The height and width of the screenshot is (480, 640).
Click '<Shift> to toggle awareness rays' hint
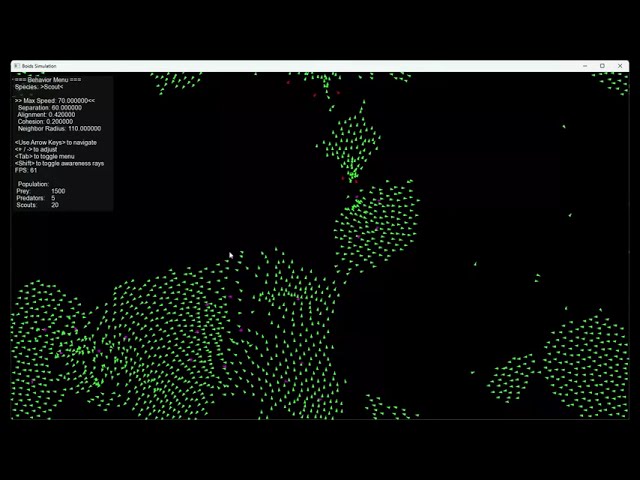pyautogui.click(x=60, y=163)
